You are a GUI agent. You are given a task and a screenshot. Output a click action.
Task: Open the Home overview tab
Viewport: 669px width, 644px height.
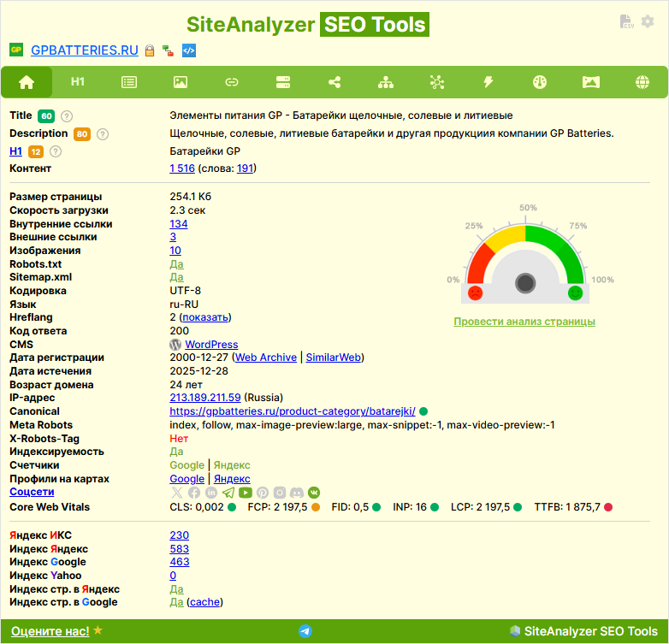coord(27,82)
